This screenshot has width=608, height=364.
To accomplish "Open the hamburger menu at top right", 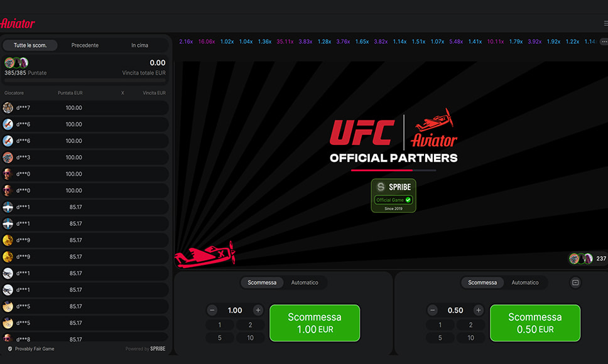I will pos(605,23).
